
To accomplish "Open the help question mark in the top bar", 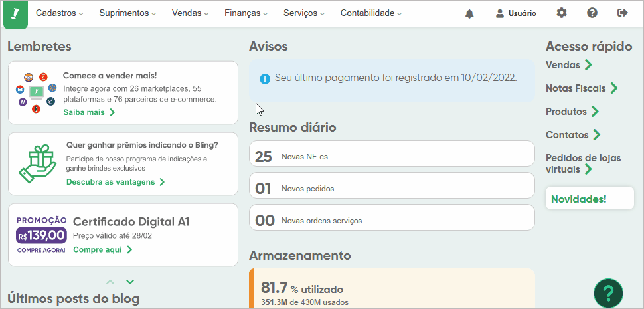I will (592, 13).
